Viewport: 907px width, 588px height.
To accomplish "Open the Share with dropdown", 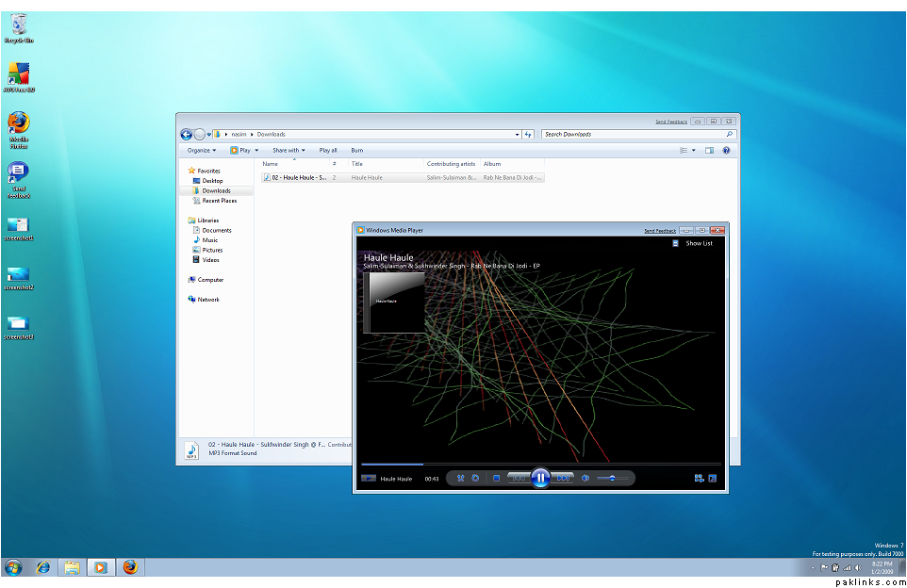I will (x=289, y=150).
